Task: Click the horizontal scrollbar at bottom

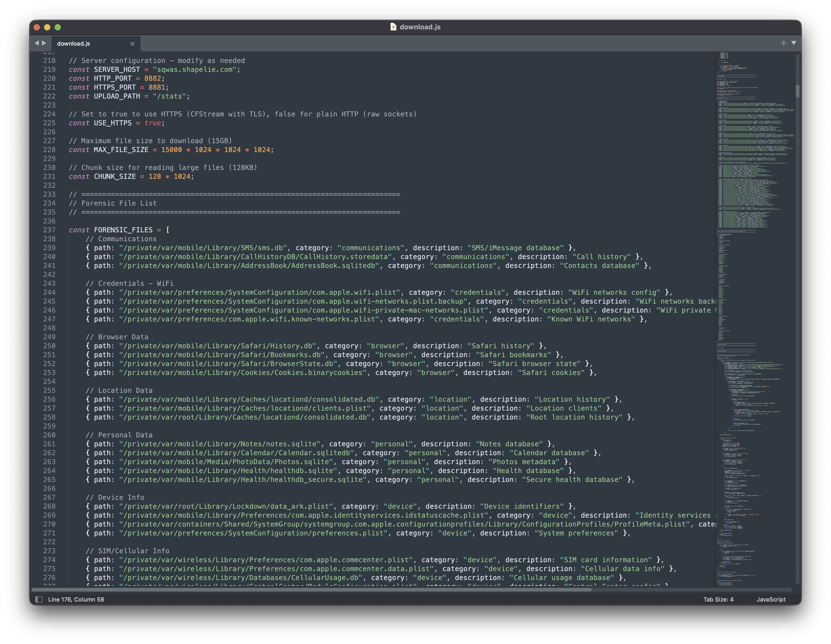Action: coord(311,590)
